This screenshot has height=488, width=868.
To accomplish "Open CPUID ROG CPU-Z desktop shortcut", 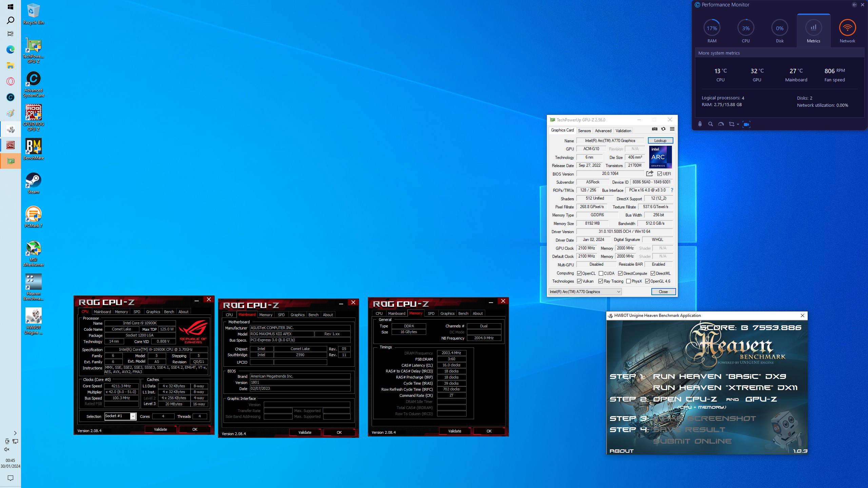I will pos(33,118).
